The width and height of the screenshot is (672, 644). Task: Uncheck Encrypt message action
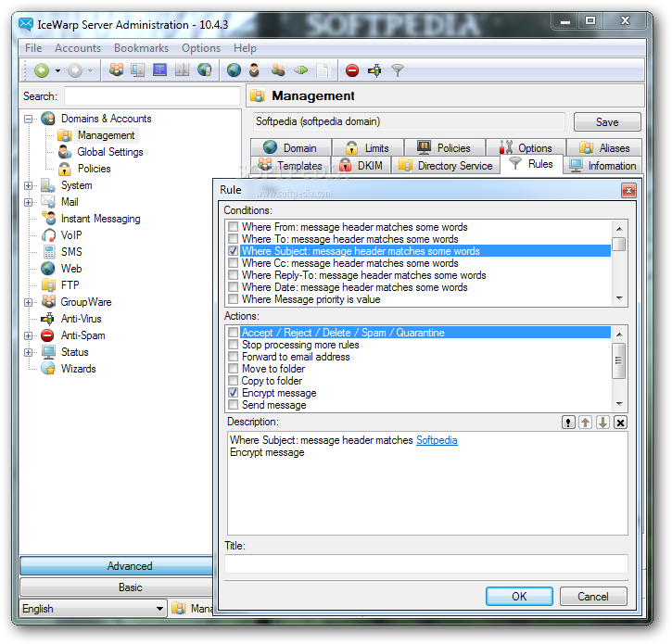point(234,393)
